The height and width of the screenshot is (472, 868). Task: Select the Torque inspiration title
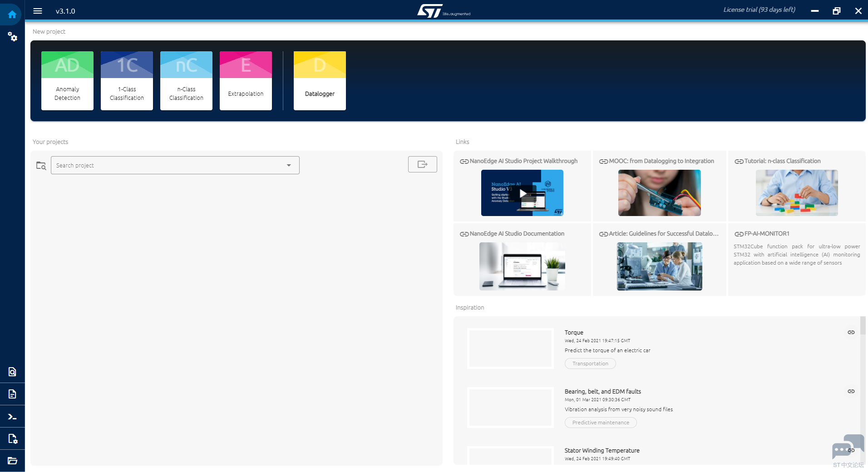pos(574,333)
